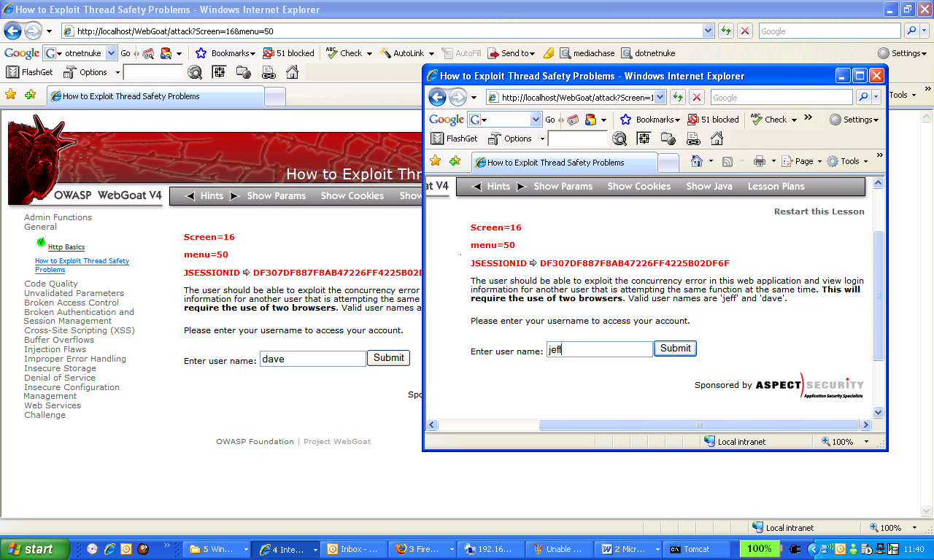Screen dimensions: 934x560
Task: Click the Print icon in the front window
Action: tap(760, 161)
